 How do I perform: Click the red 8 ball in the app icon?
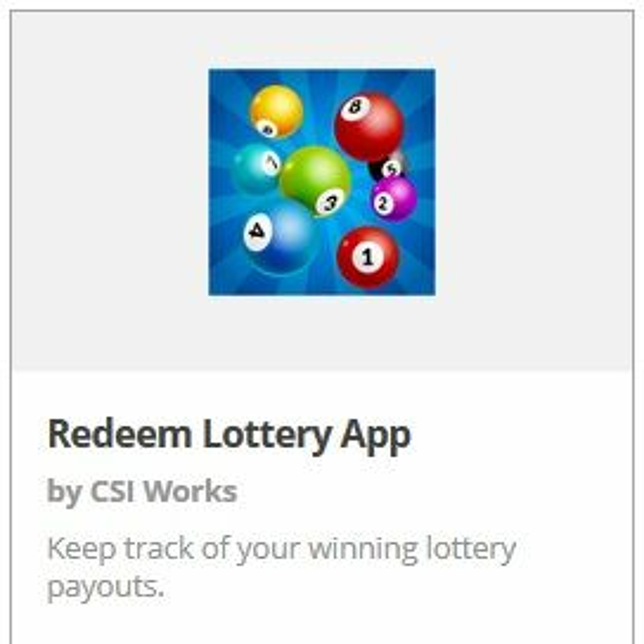click(x=369, y=126)
